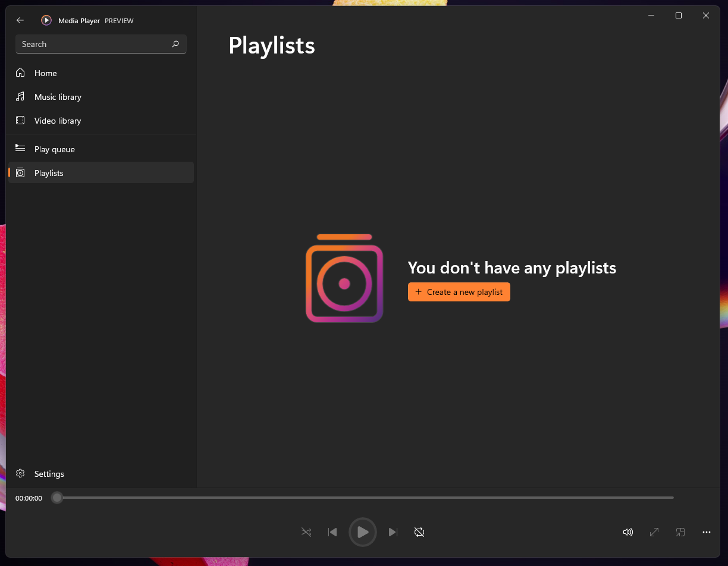728x566 pixels.
Task: Open the Music library
Action: pyautogui.click(x=101, y=97)
